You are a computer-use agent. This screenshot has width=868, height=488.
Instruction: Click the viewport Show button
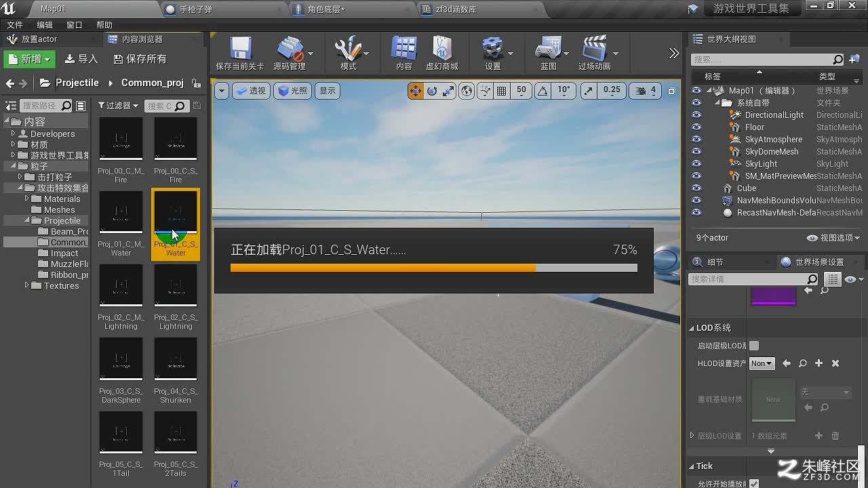click(328, 91)
